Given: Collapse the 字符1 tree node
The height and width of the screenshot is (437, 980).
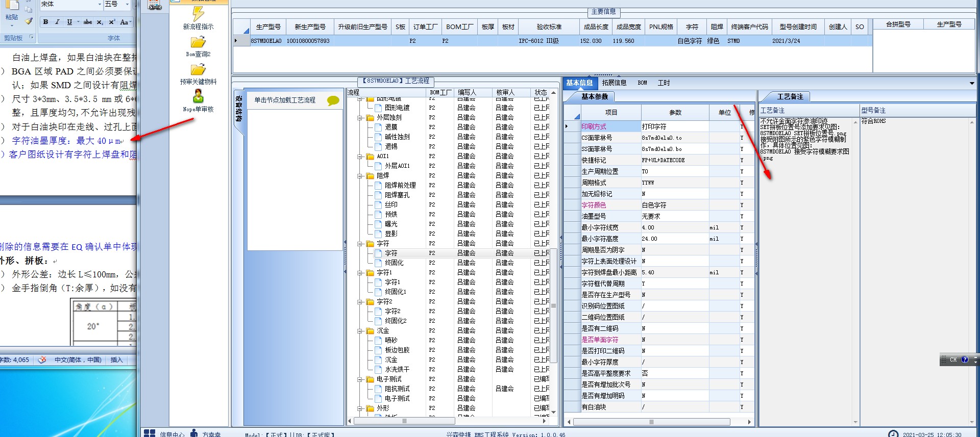Looking at the screenshot, I should coord(360,273).
